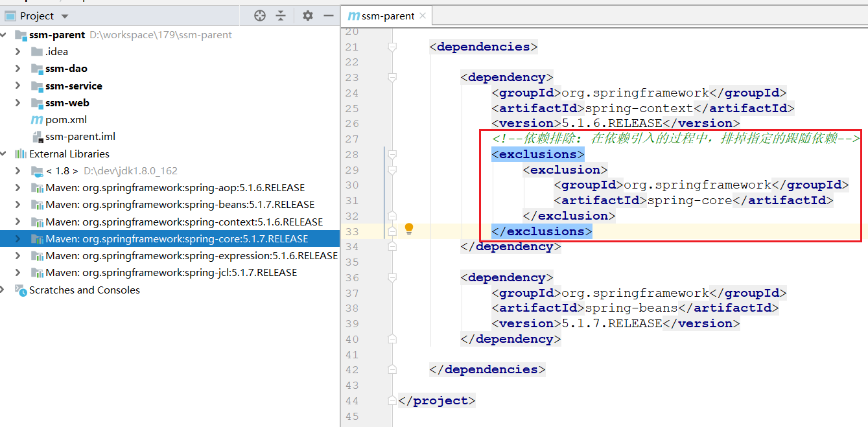Click the yellow lightbulb intention icon
The width and height of the screenshot is (868, 427).
click(x=409, y=229)
